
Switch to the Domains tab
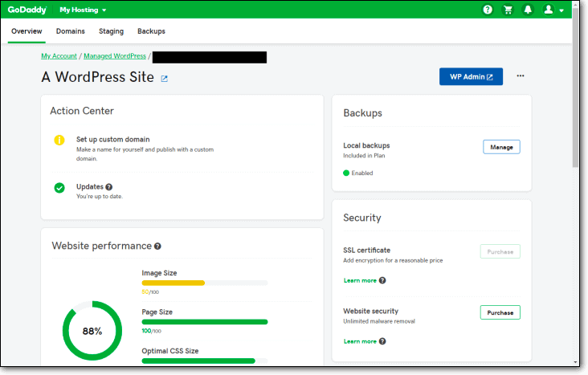pyautogui.click(x=70, y=31)
